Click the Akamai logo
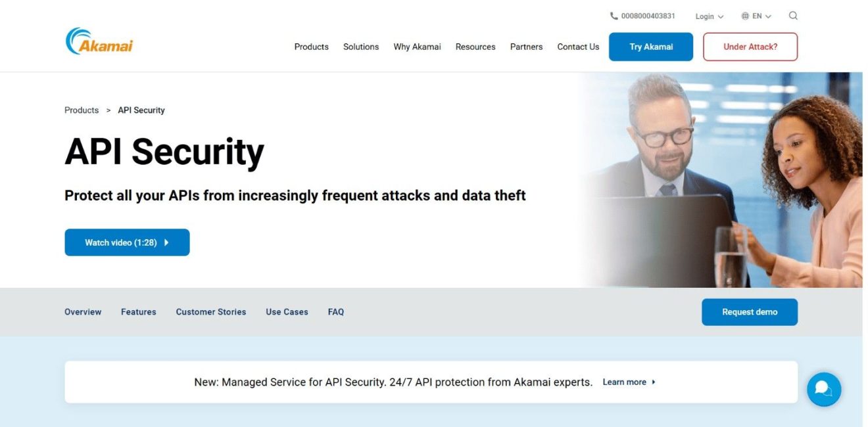The image size is (868, 427). point(99,41)
